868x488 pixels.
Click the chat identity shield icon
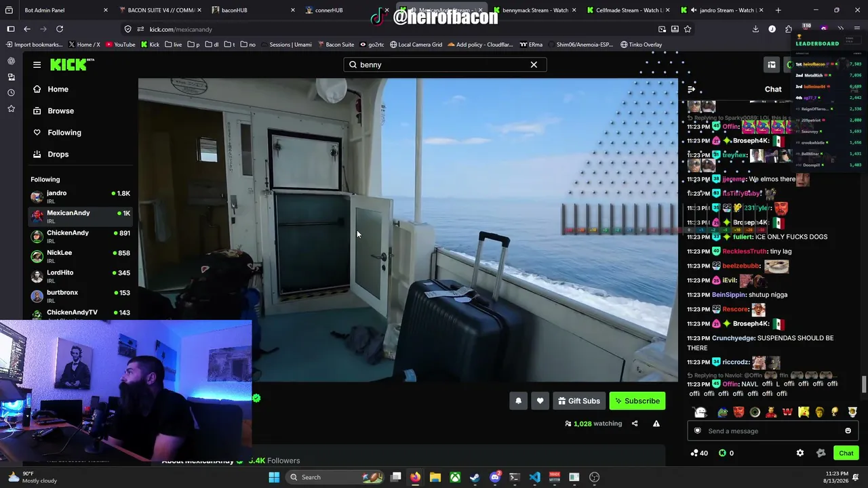(697, 431)
